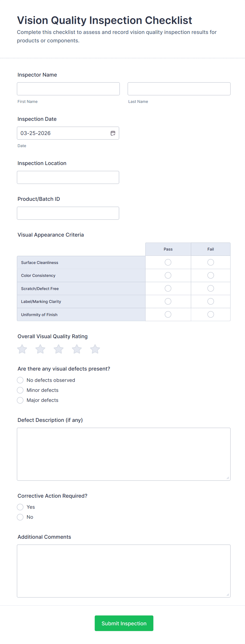Image resolution: width=245 pixels, height=644 pixels.
Task: Choose Minor defects option
Action: click(x=20, y=390)
